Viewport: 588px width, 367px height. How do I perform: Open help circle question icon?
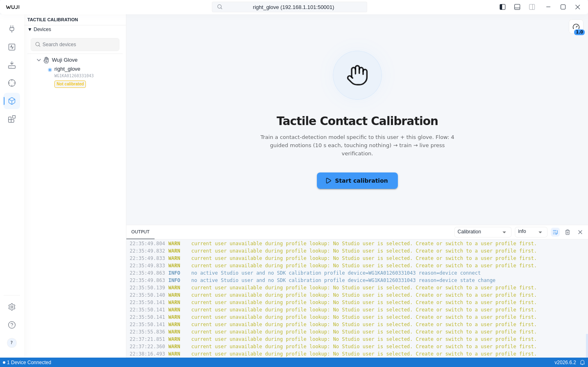pos(12,325)
